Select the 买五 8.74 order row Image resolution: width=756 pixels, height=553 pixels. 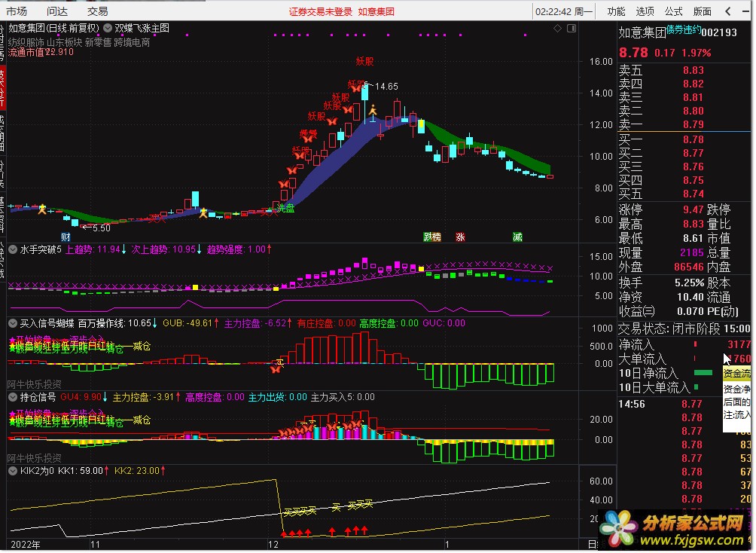[x=684, y=194]
